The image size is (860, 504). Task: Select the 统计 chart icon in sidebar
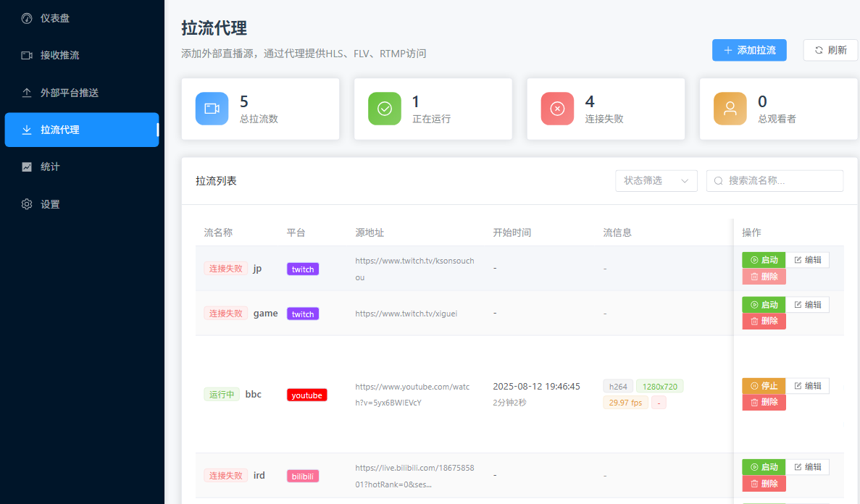[27, 167]
